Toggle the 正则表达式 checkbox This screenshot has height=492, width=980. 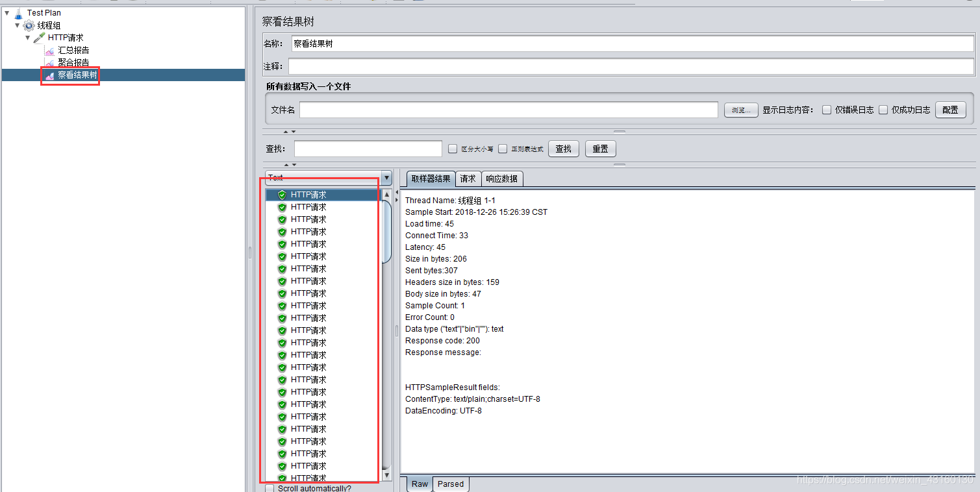tap(503, 149)
